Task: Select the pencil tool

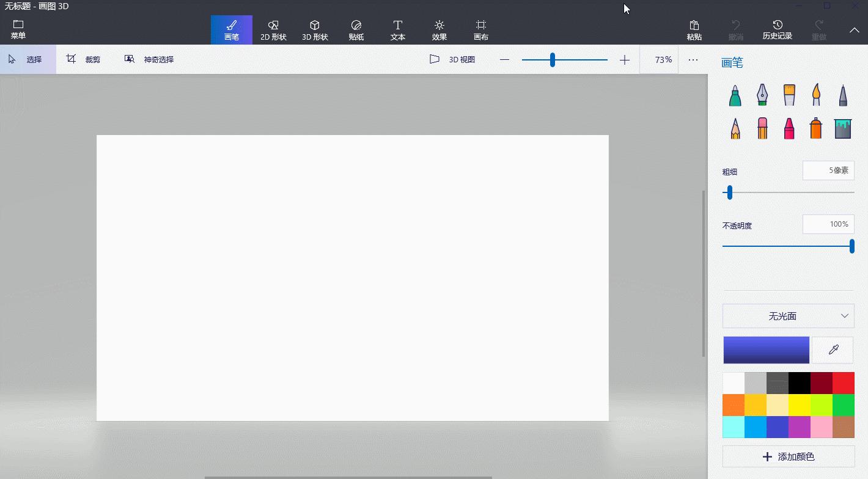Action: [x=735, y=128]
